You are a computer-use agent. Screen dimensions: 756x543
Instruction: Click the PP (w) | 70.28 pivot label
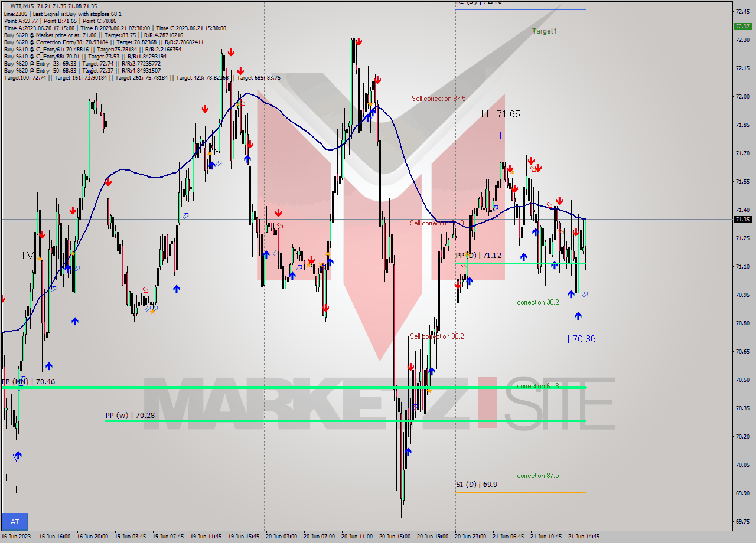click(x=130, y=416)
